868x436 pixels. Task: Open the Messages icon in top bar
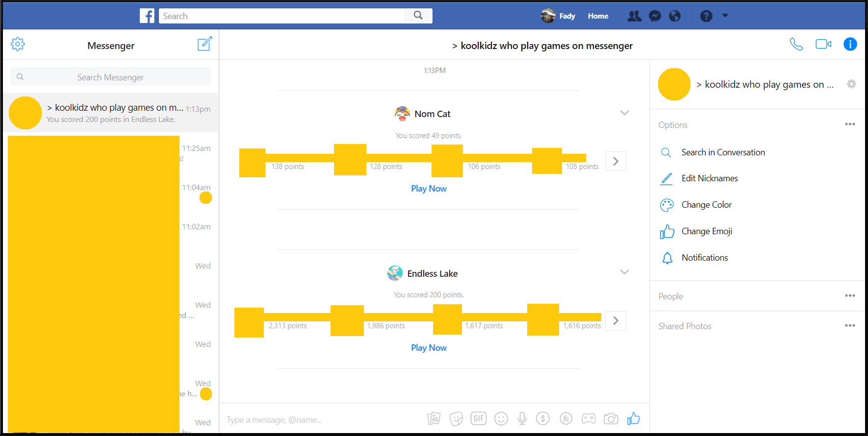tap(655, 16)
